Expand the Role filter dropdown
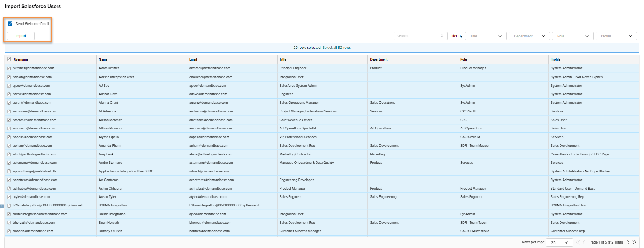The width and height of the screenshot is (644, 248). pyautogui.click(x=573, y=36)
